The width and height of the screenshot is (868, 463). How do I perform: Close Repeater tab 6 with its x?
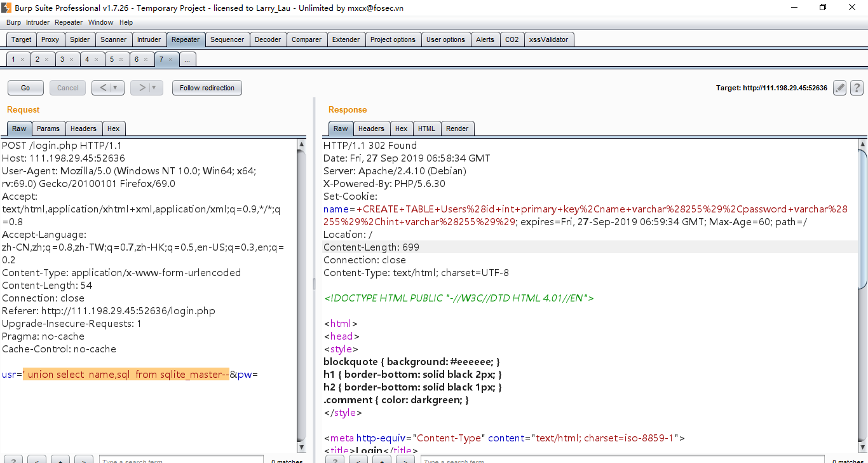[146, 59]
